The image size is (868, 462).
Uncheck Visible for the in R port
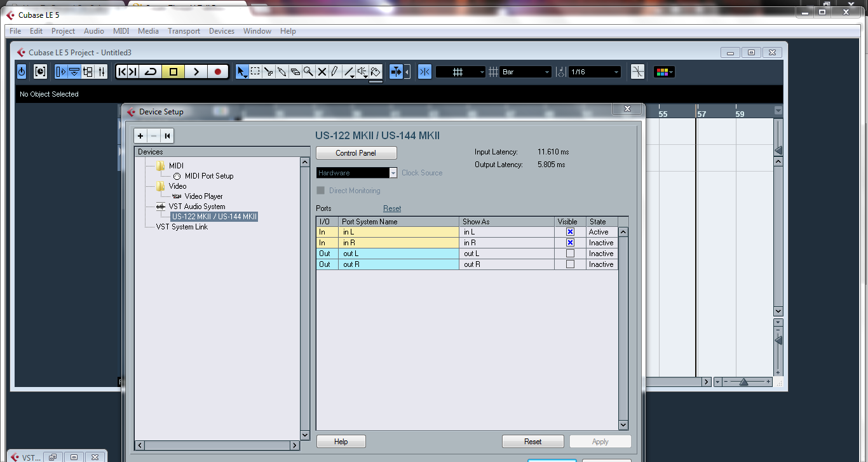pos(570,243)
